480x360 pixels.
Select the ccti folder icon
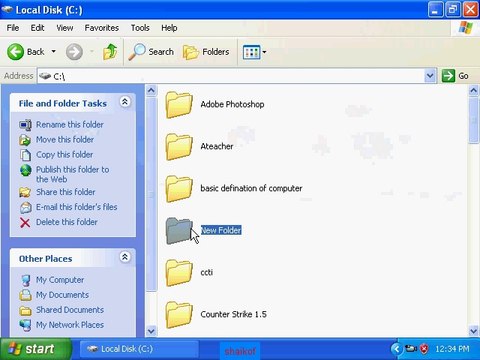point(179,273)
